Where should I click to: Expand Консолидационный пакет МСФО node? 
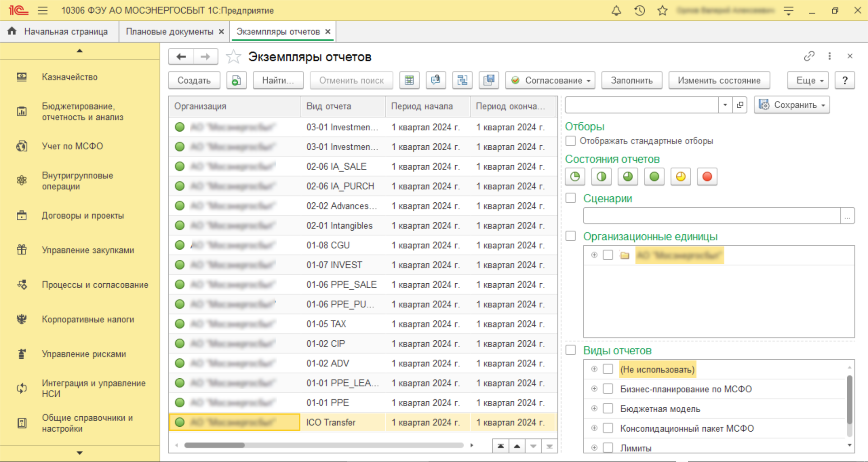pyautogui.click(x=594, y=428)
